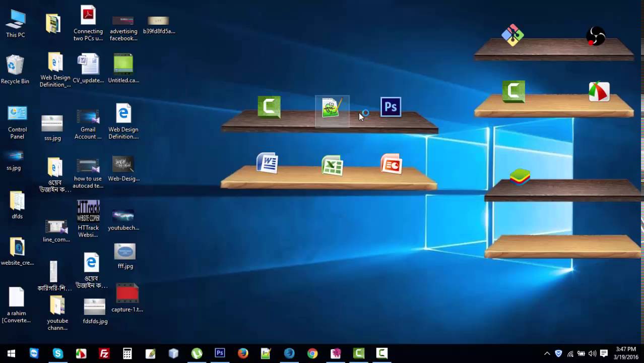This screenshot has width=644, height=363.
Task: Open Excel from the wooden shelf
Action: (332, 165)
